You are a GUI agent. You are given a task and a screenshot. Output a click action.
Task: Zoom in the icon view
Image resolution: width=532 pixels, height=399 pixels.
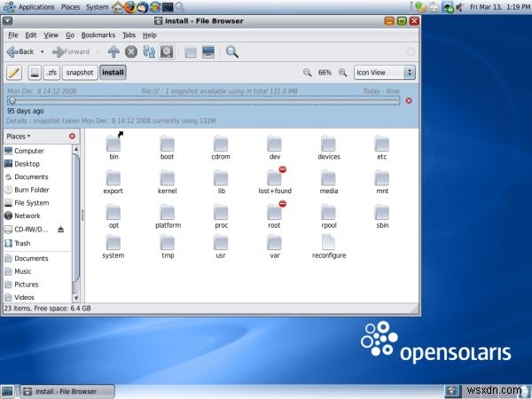click(343, 73)
